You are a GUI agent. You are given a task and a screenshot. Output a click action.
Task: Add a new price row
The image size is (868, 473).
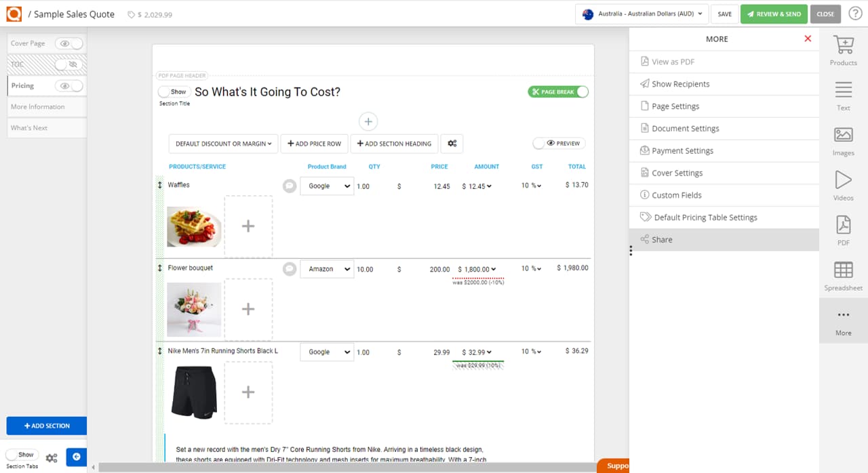(x=314, y=144)
